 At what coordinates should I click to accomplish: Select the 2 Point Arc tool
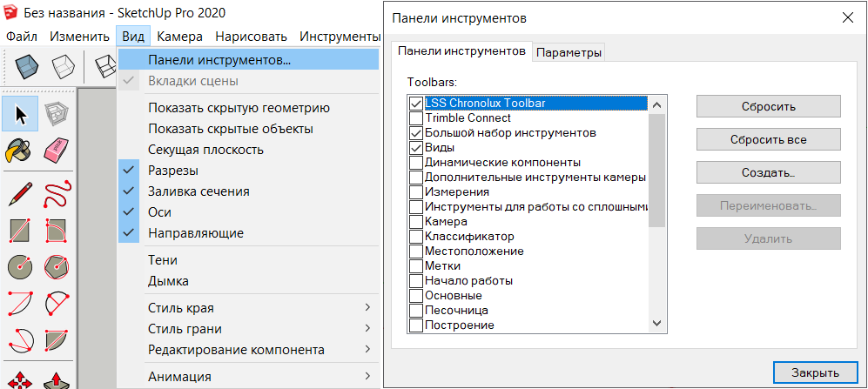point(56,303)
